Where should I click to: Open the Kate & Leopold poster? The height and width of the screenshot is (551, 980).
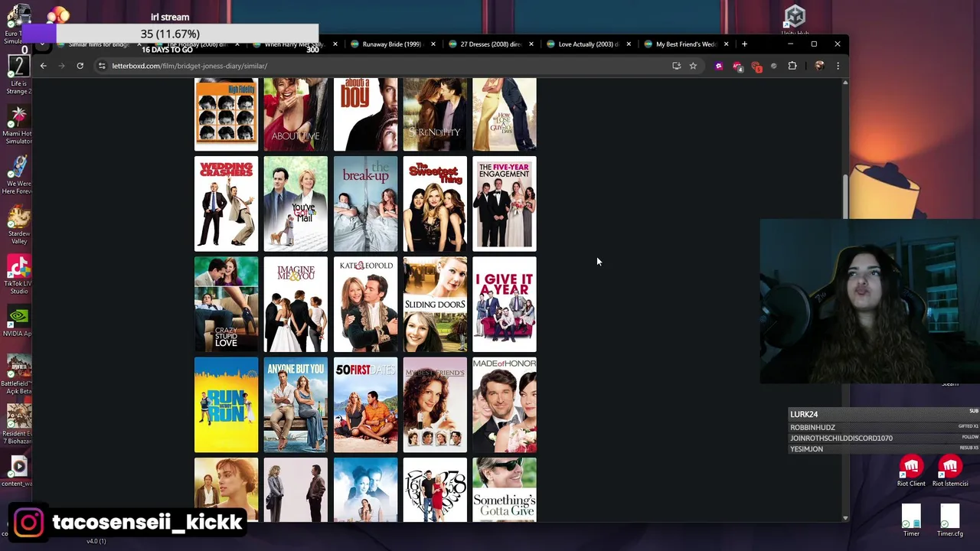click(x=365, y=304)
